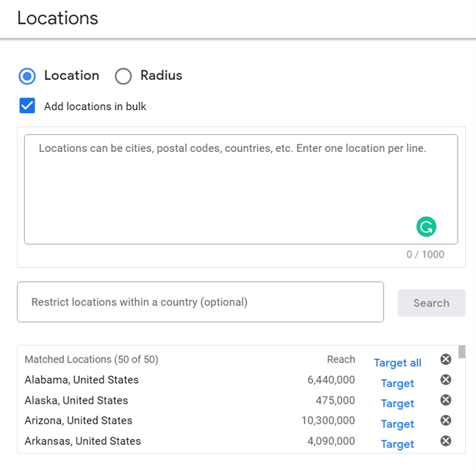The width and height of the screenshot is (476, 472).
Task: Target Arkansas, United States
Action: 397,443
